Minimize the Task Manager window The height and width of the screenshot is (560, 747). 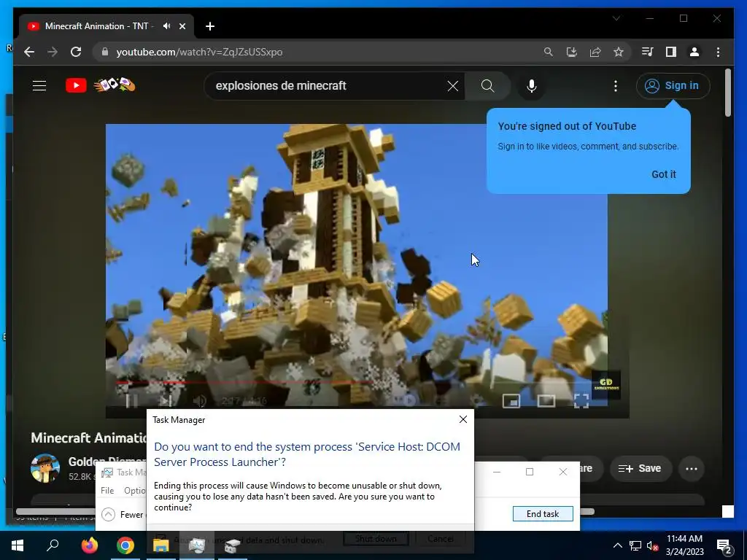[496, 472]
